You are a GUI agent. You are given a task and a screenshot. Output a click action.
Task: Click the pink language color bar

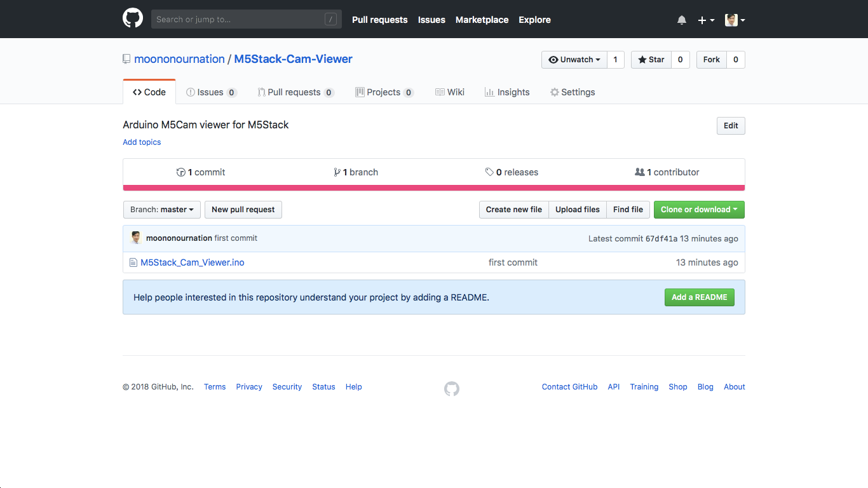point(433,188)
